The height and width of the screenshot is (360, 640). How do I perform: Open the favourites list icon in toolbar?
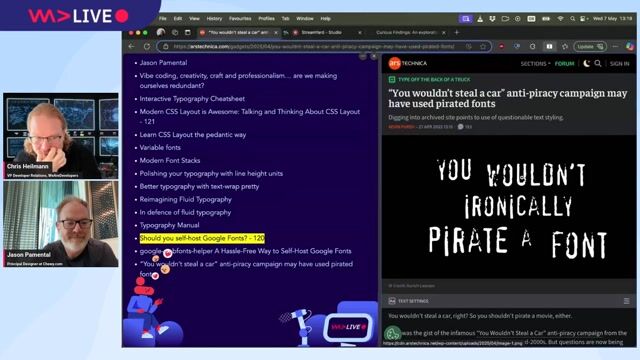(565, 47)
